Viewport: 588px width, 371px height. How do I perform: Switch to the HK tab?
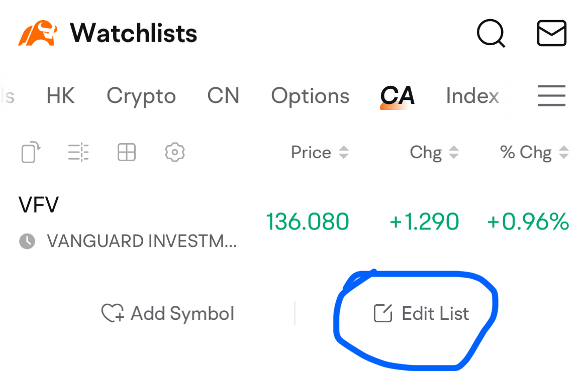pos(60,95)
